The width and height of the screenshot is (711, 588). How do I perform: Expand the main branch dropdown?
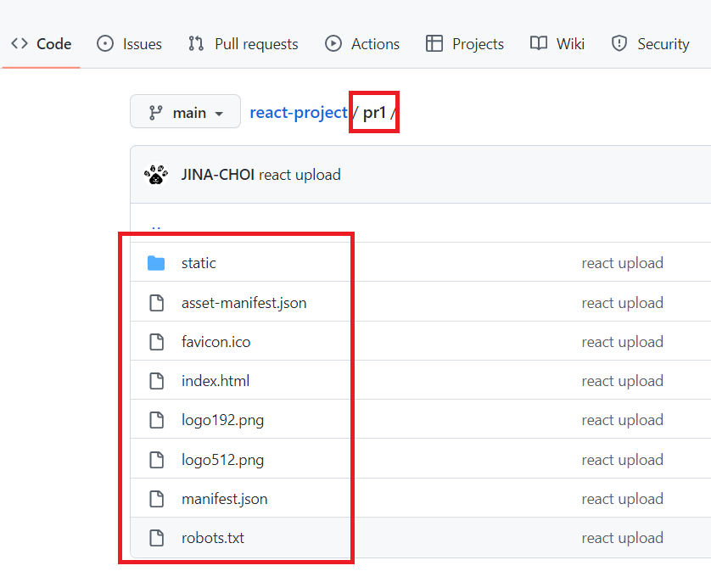pos(185,112)
